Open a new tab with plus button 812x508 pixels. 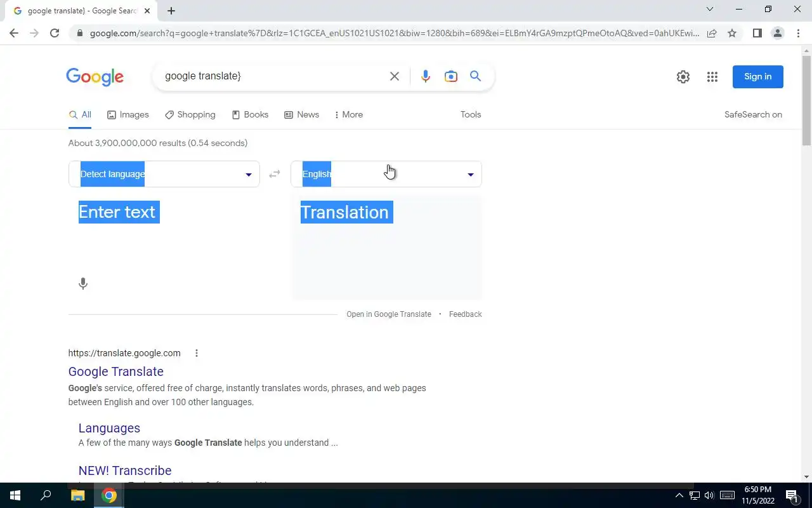tap(171, 11)
